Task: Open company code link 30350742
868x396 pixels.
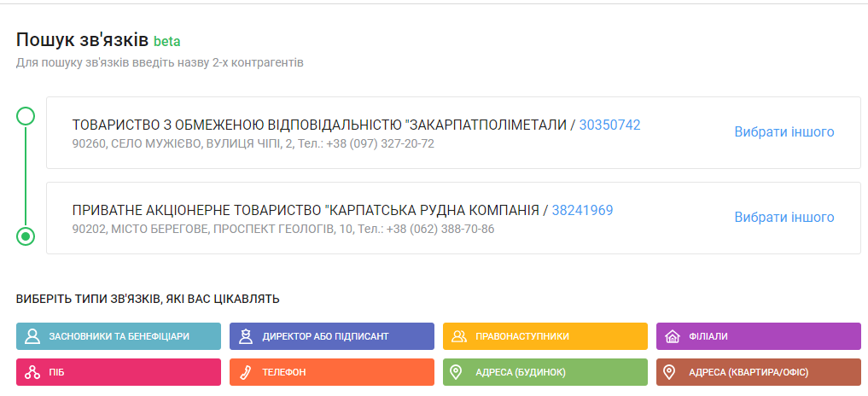Action: pos(609,125)
